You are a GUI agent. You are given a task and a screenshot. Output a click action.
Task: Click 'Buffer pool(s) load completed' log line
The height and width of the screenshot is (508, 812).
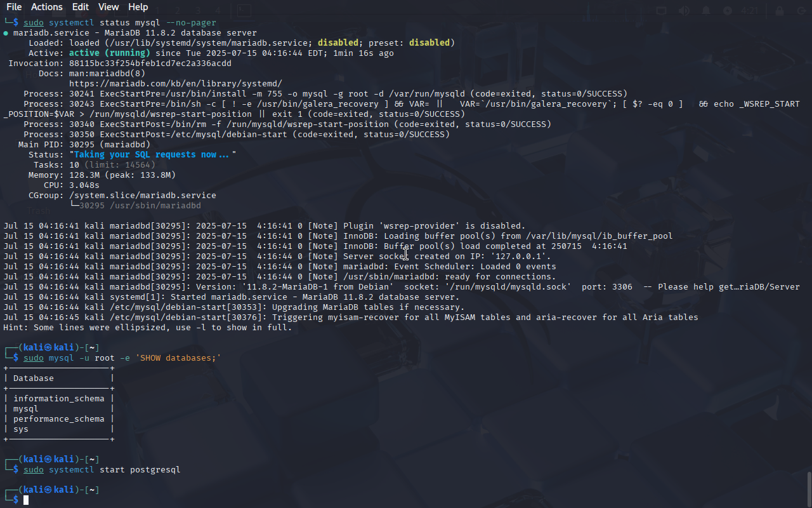click(315, 246)
